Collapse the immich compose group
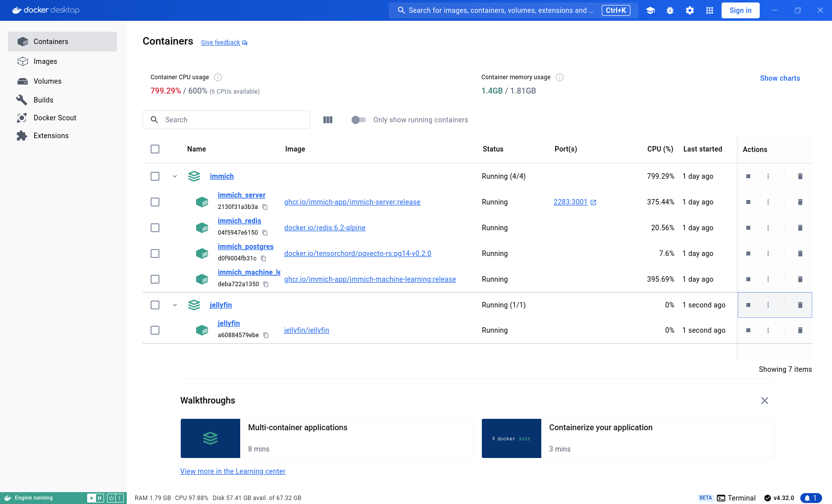The height and width of the screenshot is (504, 832). click(175, 176)
